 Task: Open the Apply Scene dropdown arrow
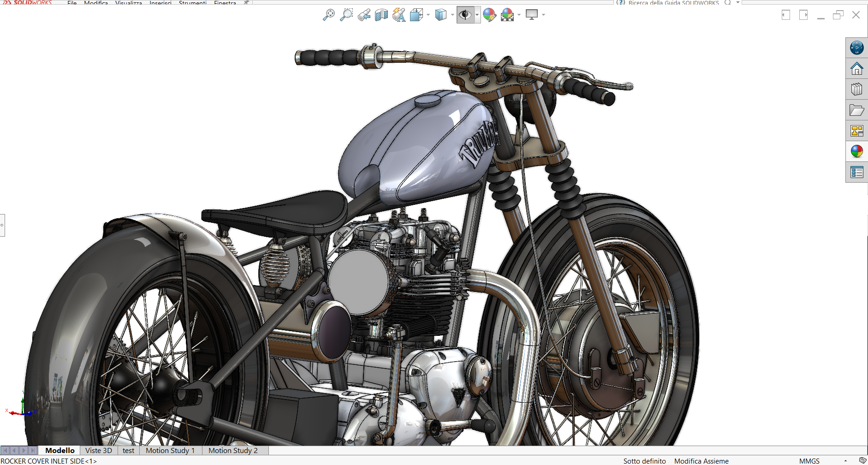[519, 15]
